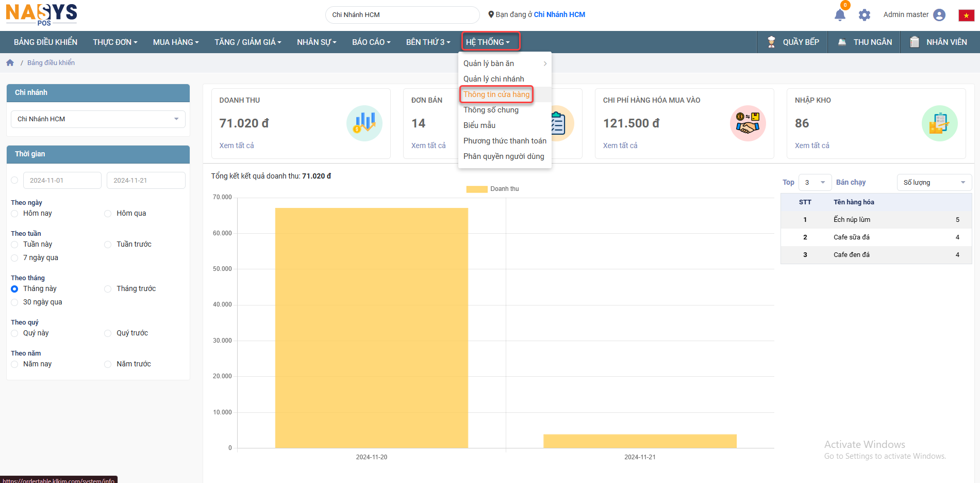Click the end date field 2024-11-21

(146, 181)
